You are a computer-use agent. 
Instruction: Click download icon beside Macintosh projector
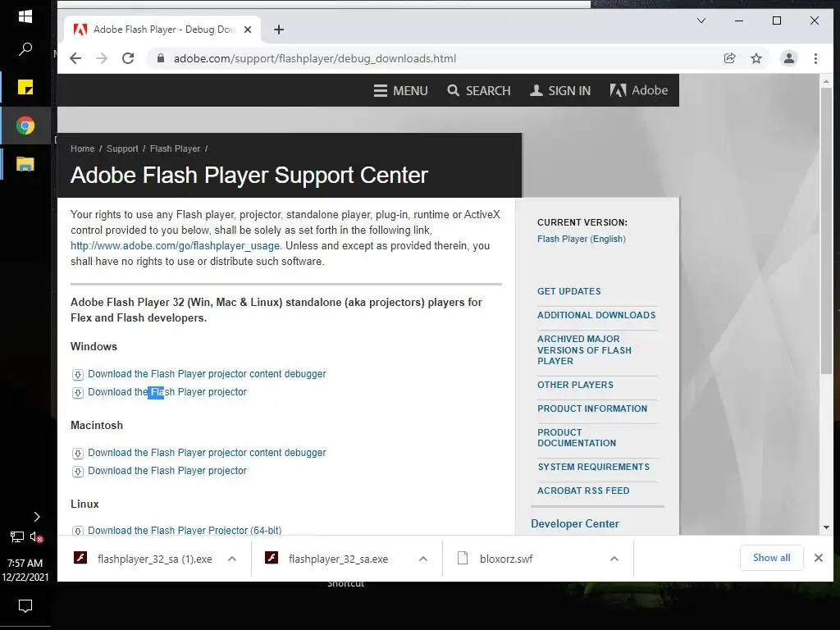point(78,472)
